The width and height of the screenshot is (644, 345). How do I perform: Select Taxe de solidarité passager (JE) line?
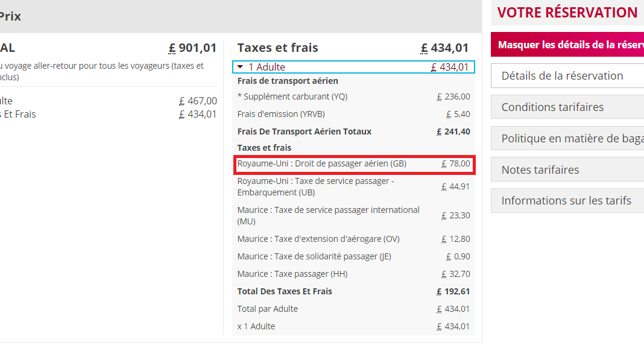coord(314,256)
